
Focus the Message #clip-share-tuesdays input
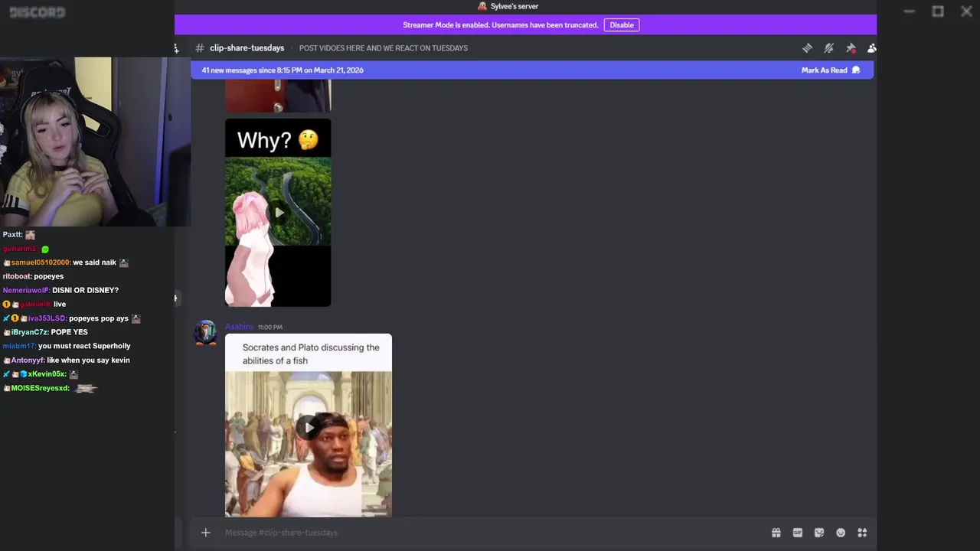pyautogui.click(x=490, y=533)
